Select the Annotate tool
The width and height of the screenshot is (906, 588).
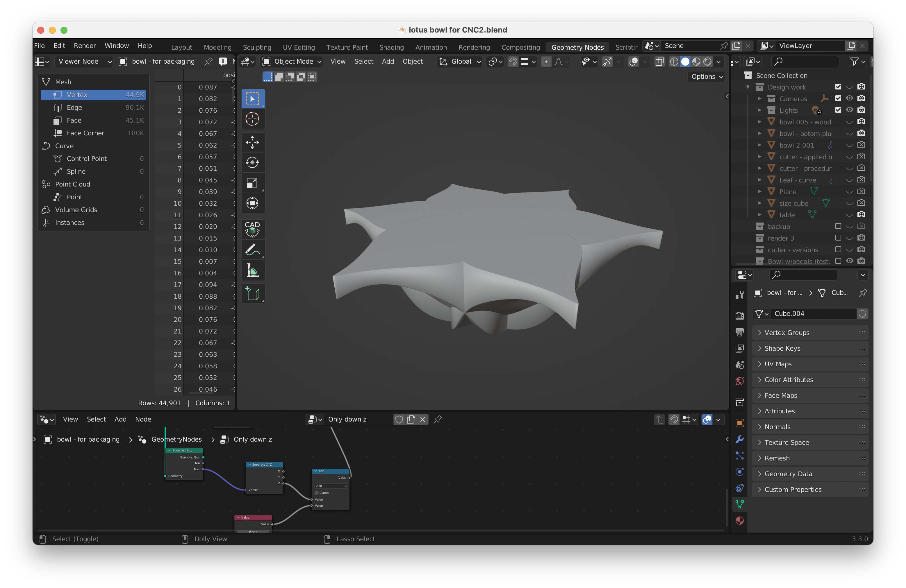252,250
